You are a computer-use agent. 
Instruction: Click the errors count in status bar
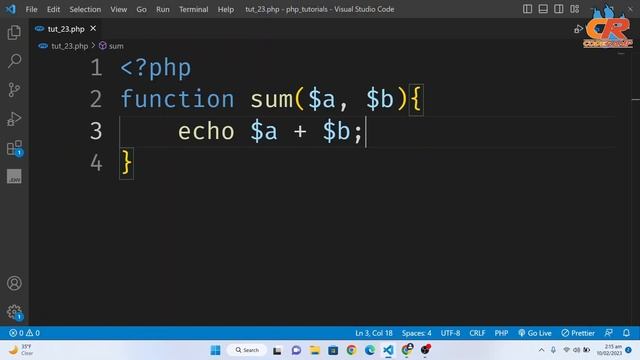16,333
